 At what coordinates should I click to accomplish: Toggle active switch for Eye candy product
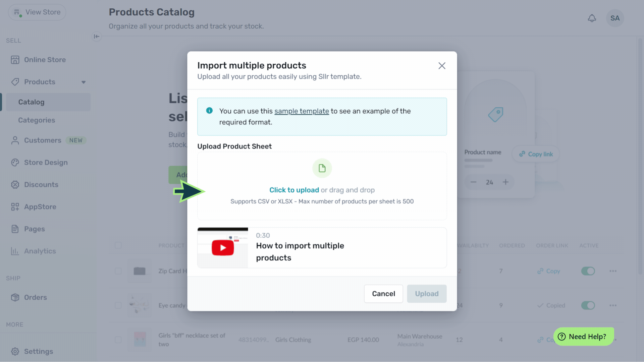point(588,305)
